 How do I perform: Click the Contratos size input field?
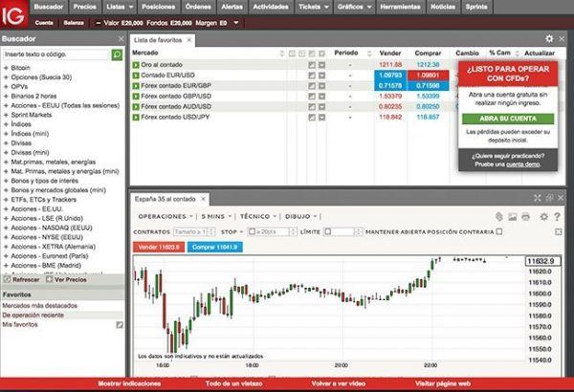coord(190,231)
